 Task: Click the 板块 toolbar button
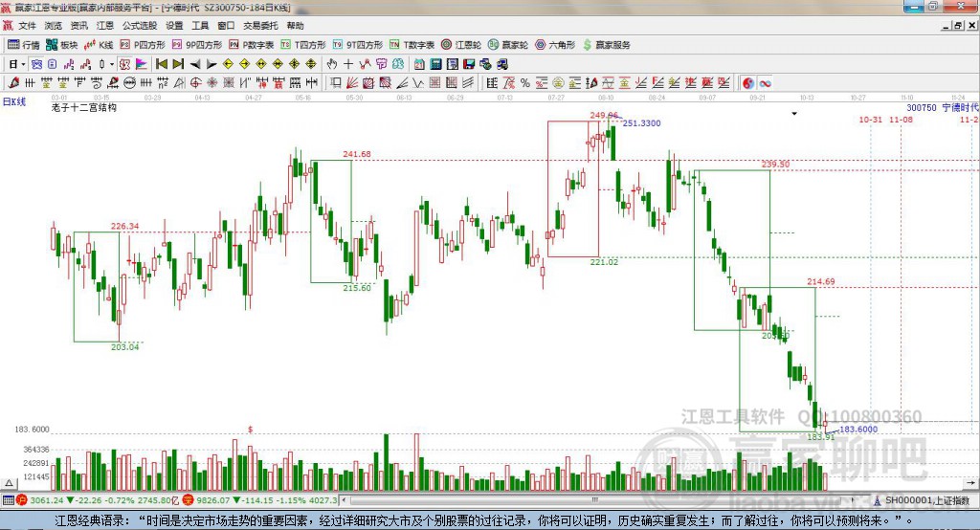(62, 45)
